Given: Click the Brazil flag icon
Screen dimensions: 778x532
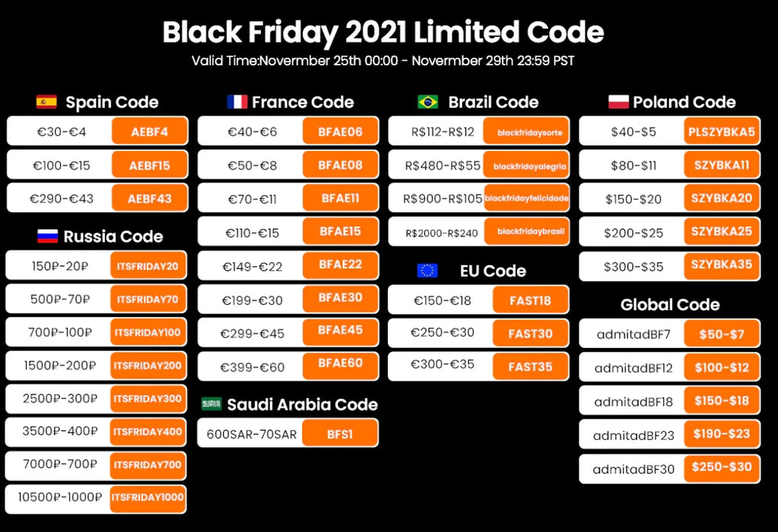Looking at the screenshot, I should [427, 102].
